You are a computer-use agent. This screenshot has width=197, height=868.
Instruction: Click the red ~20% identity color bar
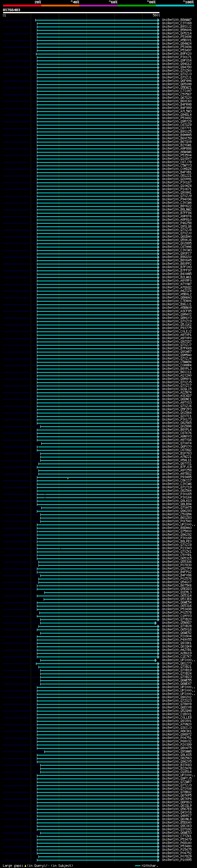22,6
